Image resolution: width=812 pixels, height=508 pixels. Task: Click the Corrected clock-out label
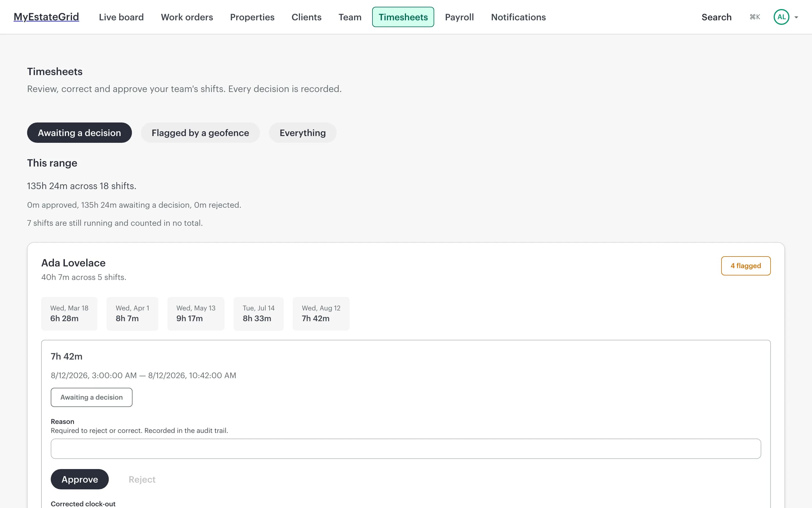(x=83, y=504)
